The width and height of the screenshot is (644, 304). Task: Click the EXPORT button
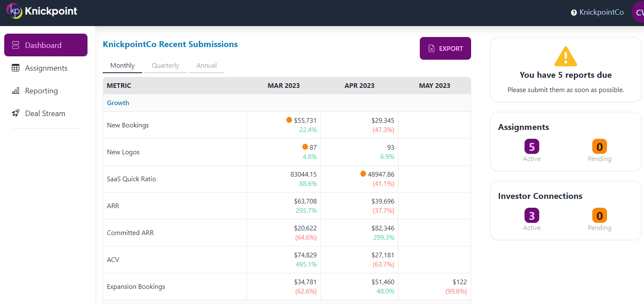[x=445, y=48]
